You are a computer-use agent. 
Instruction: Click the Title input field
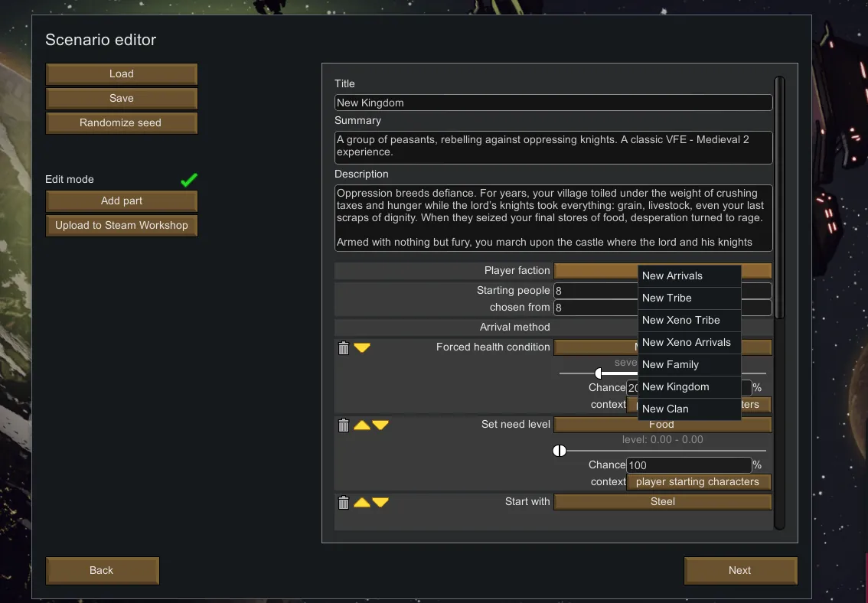coord(553,103)
